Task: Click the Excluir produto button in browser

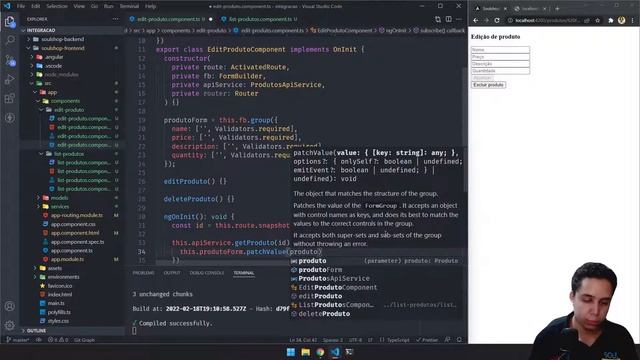Action: click(x=488, y=85)
